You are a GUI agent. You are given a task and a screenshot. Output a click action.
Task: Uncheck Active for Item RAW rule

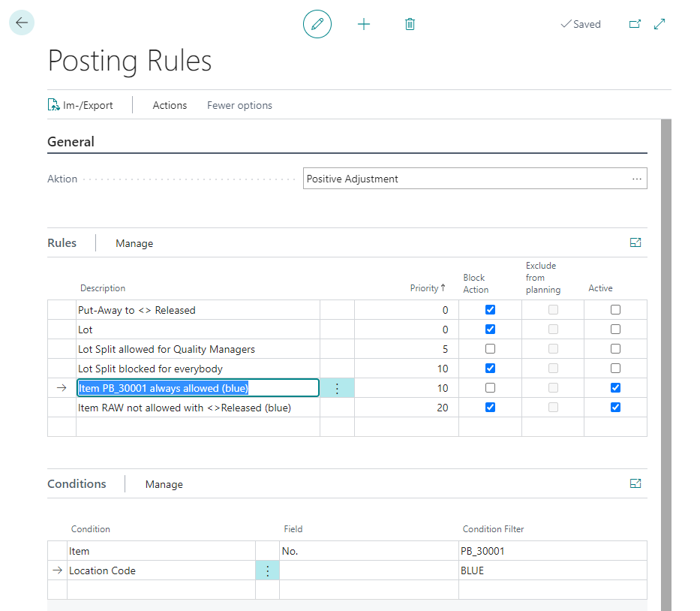(616, 408)
